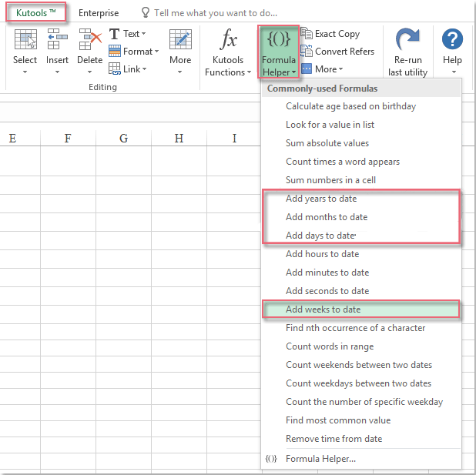
Task: Switch to the Kutools tab
Action: [x=36, y=13]
